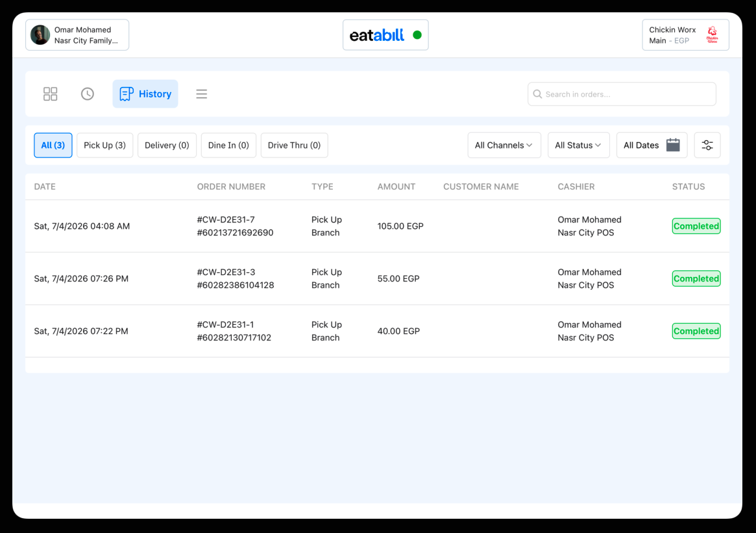Click the History receipt icon
Viewport: 756px width, 533px height.
point(127,94)
